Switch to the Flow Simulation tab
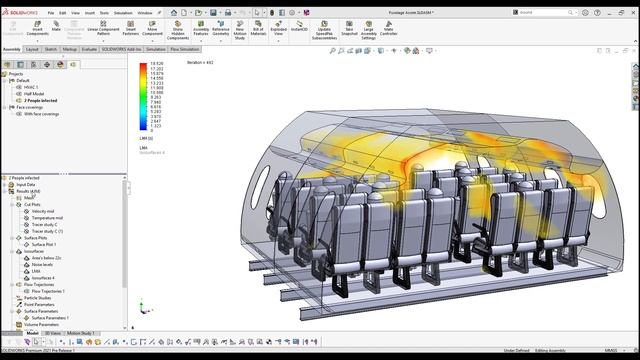The height and width of the screenshot is (360, 640). pyautogui.click(x=184, y=49)
